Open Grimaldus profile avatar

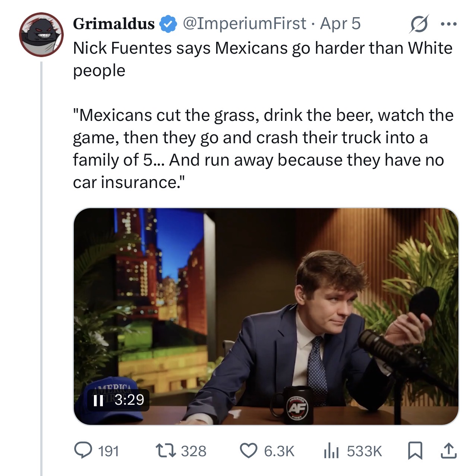click(x=41, y=34)
